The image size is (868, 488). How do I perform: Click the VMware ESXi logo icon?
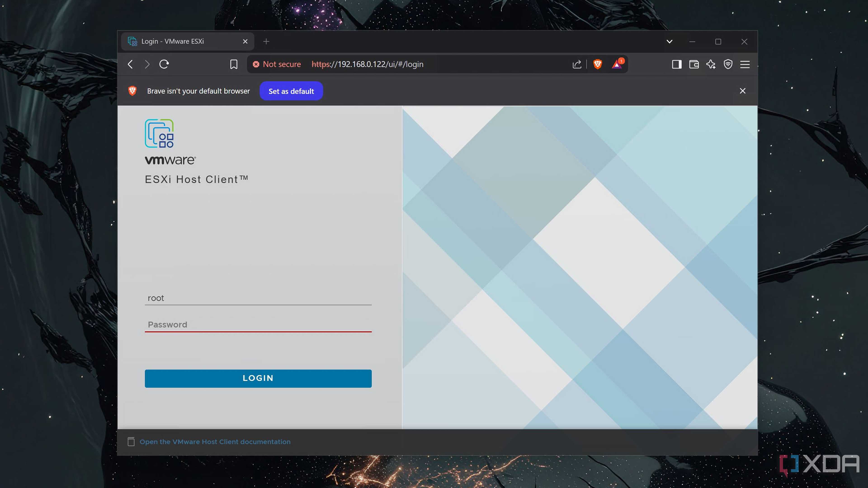(x=159, y=133)
